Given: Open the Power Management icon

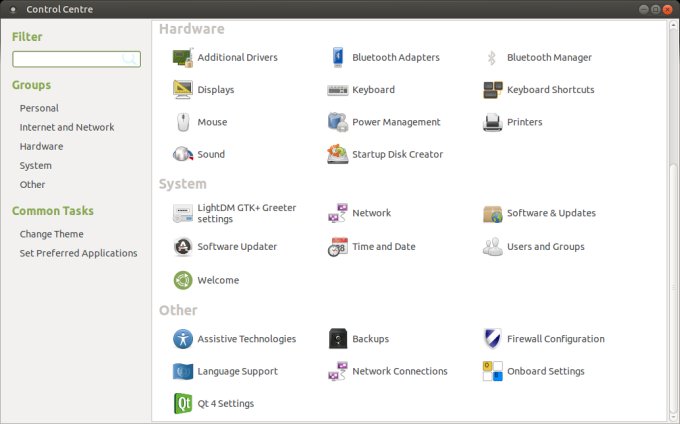Looking at the screenshot, I should [x=337, y=122].
